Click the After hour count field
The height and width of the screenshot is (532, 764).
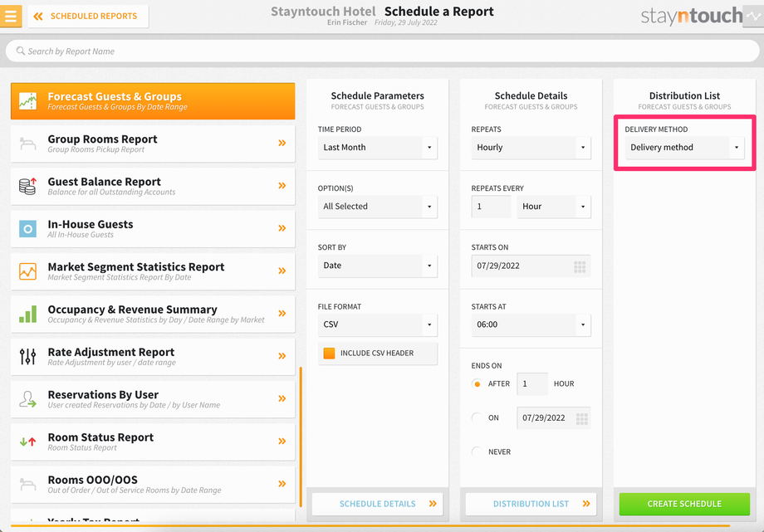532,384
